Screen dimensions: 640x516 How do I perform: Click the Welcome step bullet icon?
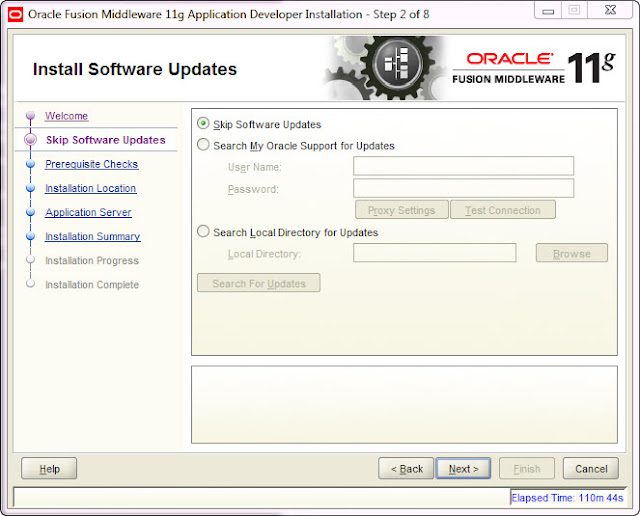point(30,116)
